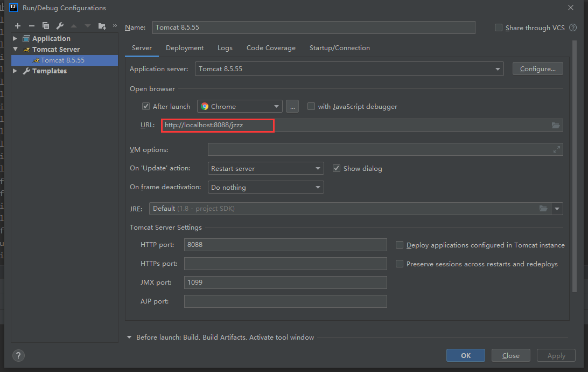588x372 pixels.
Task: Uncheck After launch checkbox
Action: (146, 106)
